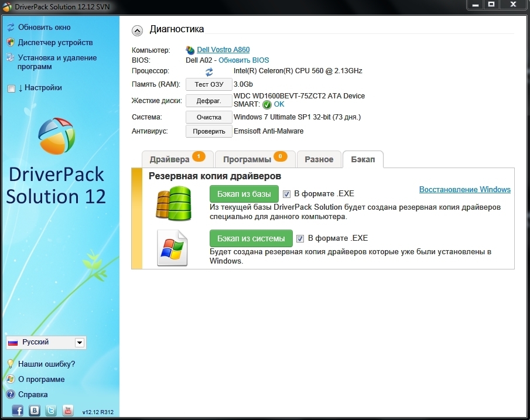
Task: Select the Разное tab
Action: 319,159
